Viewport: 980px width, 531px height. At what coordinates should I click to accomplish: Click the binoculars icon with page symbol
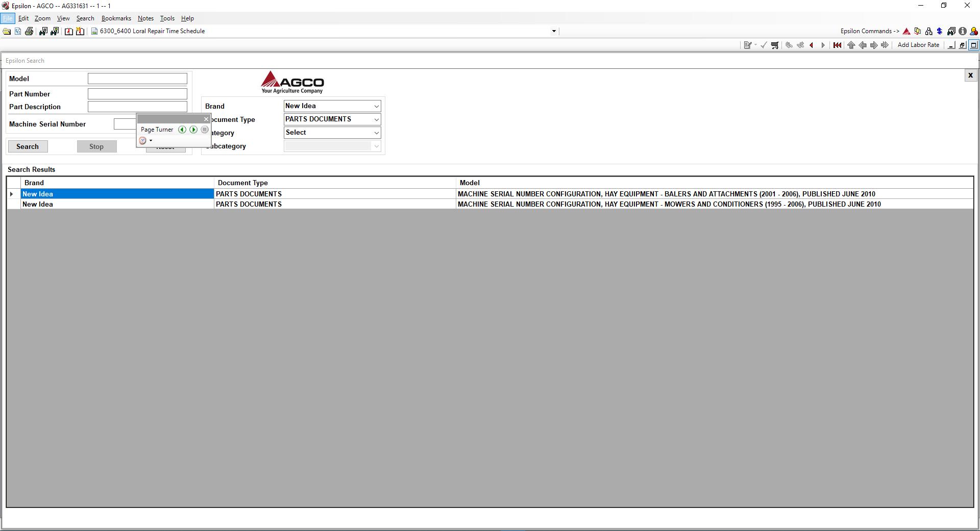(x=55, y=32)
